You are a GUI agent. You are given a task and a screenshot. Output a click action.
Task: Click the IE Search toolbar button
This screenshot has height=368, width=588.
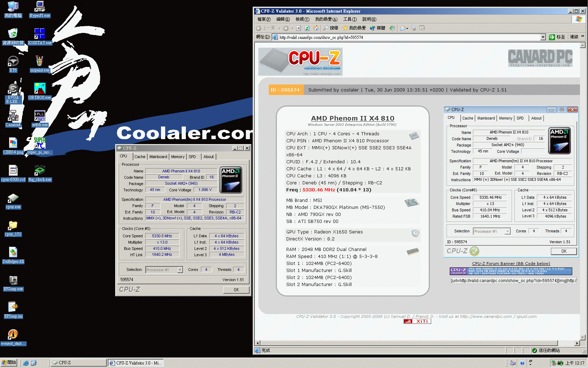tap(330, 28)
